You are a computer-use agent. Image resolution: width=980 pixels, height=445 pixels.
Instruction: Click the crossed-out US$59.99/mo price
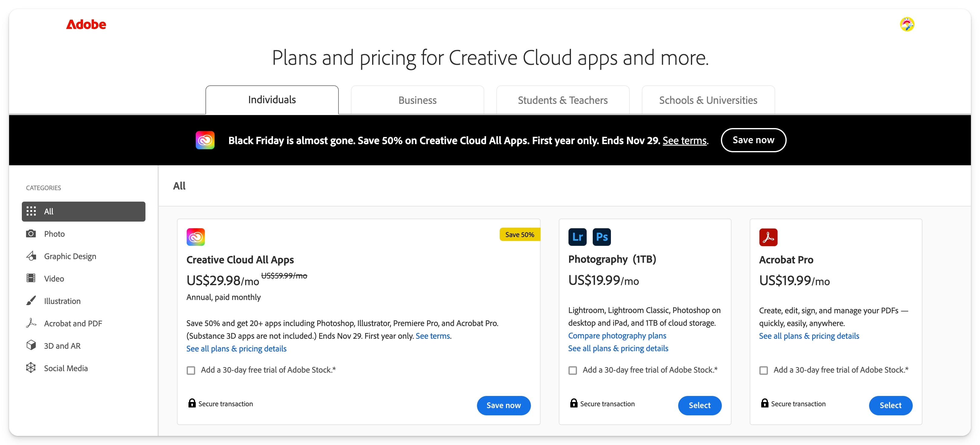click(x=284, y=275)
